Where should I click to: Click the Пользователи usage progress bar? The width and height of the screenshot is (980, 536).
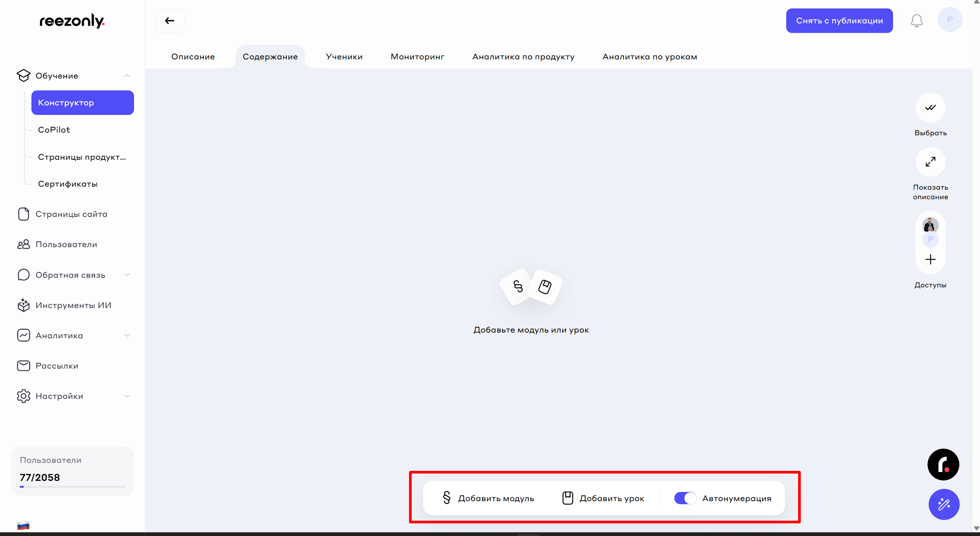[x=73, y=487]
